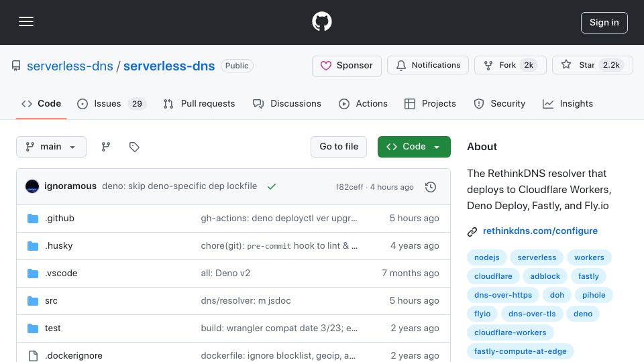Select the serverless topic tag
The width and height of the screenshot is (644, 362).
point(537,257)
